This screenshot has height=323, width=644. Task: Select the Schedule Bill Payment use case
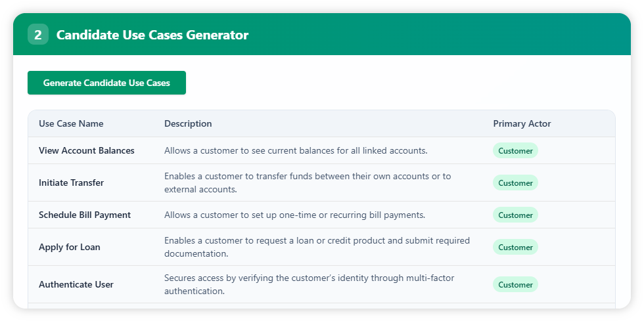85,215
